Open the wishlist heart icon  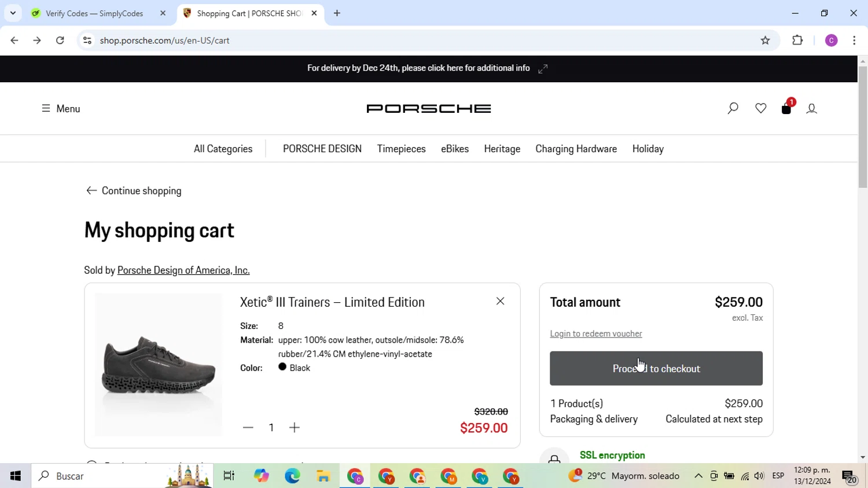[760, 108]
